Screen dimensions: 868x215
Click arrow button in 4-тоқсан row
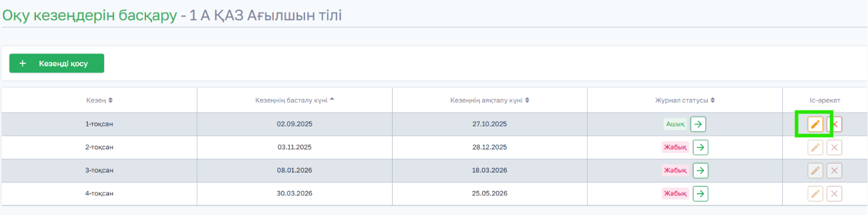(x=700, y=193)
